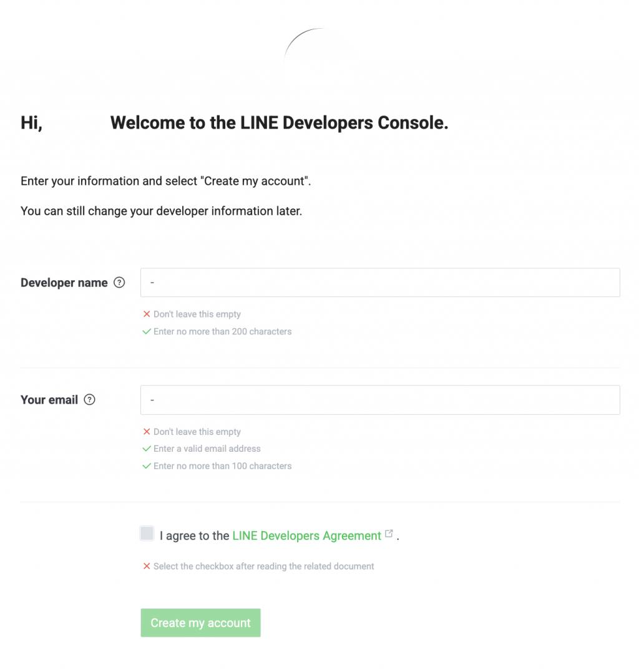Click the 'I agree to the' text

[194, 536]
